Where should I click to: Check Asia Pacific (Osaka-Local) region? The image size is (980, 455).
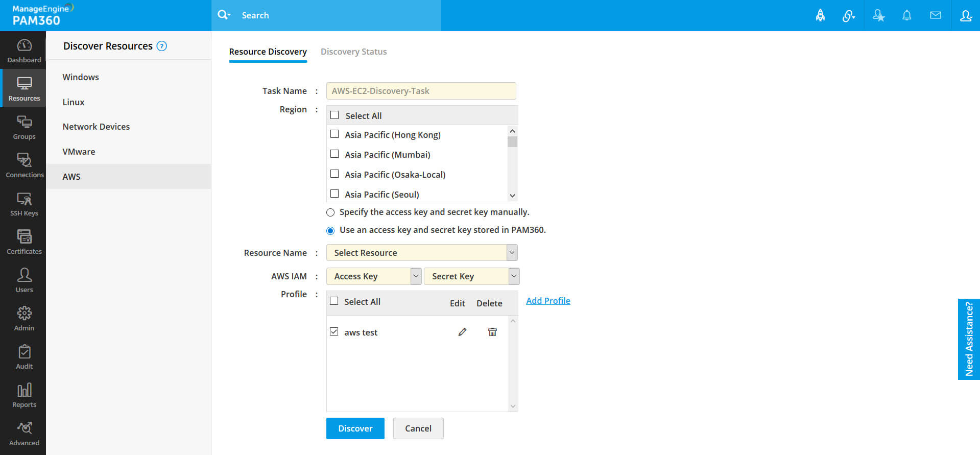334,174
